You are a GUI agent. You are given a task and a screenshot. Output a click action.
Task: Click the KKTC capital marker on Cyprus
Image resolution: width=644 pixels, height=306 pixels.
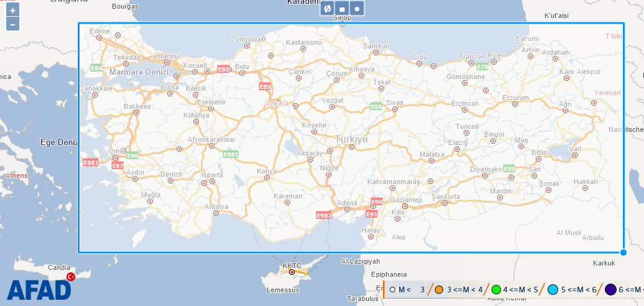click(x=292, y=272)
